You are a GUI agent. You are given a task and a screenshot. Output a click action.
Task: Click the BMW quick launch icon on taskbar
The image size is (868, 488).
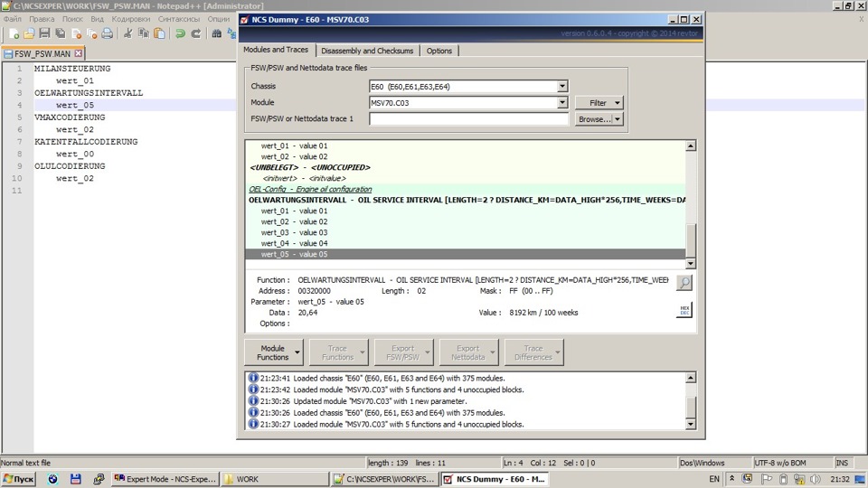[52, 479]
